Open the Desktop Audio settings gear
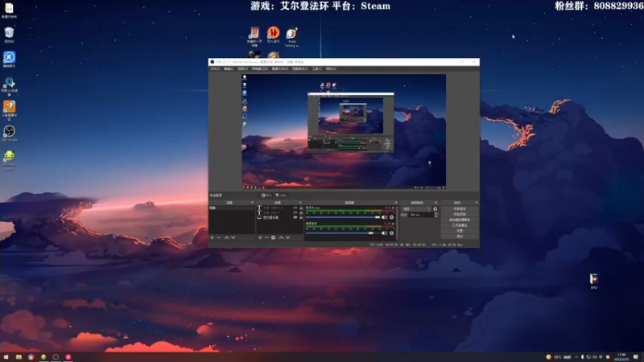The image size is (644, 362). pos(391,233)
